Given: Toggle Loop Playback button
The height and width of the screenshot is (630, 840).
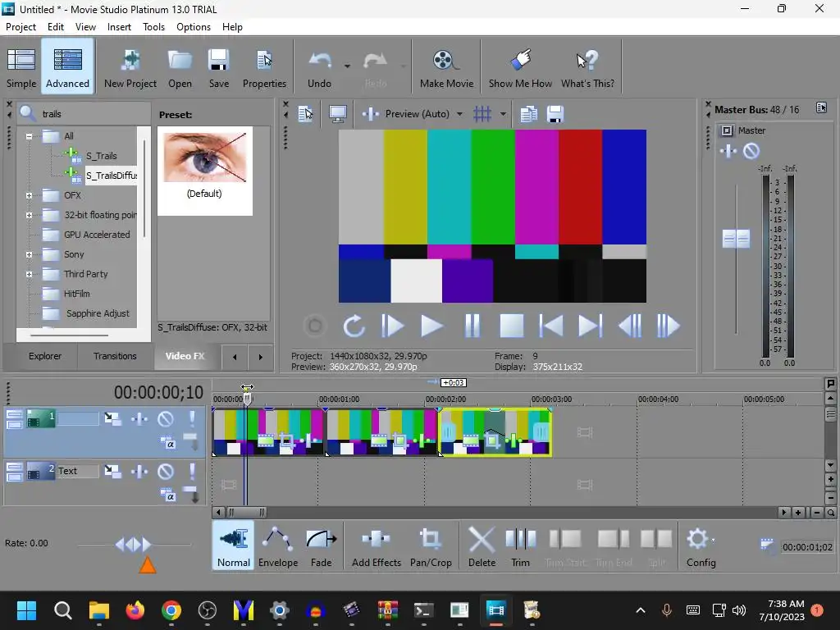Looking at the screenshot, I should tap(354, 326).
